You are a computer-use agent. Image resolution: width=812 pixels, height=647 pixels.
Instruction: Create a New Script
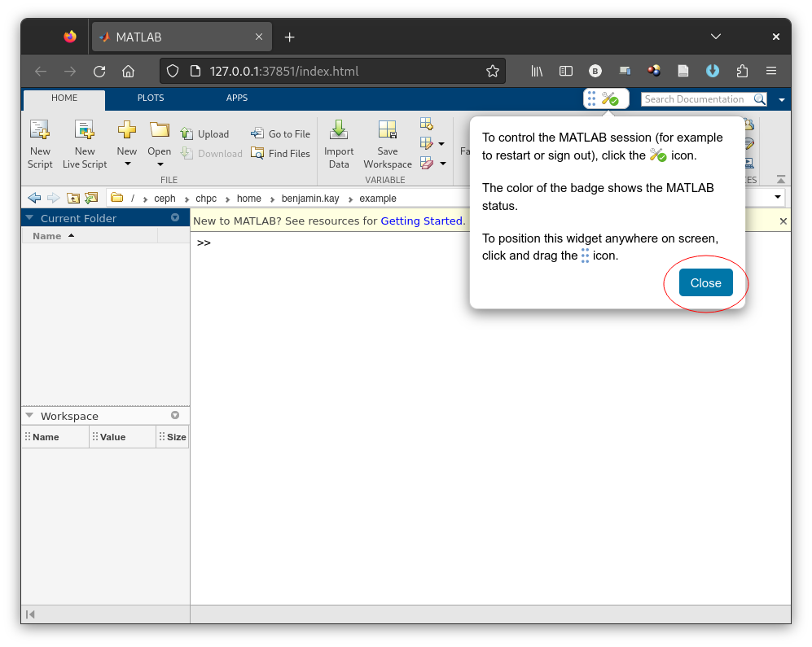39,144
